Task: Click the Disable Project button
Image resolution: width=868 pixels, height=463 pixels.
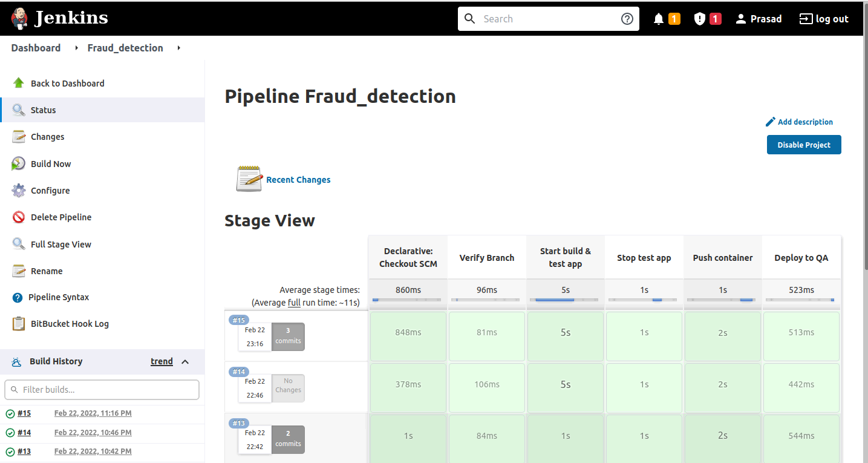Action: (x=804, y=145)
